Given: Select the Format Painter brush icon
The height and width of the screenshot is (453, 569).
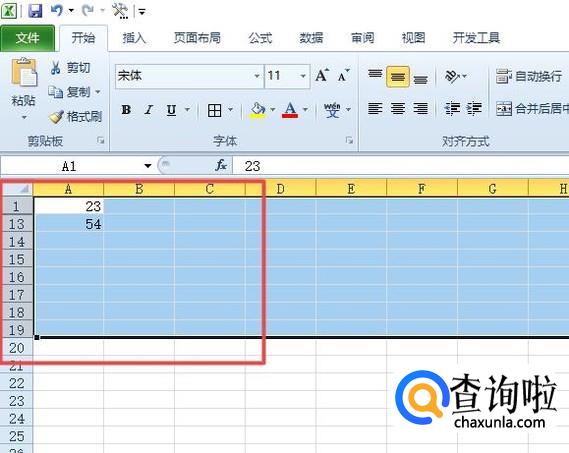Looking at the screenshot, I should tap(56, 117).
